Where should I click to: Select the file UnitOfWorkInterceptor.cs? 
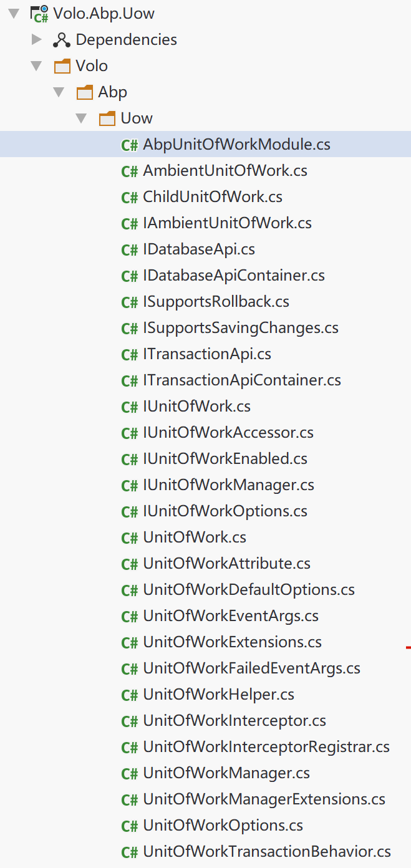(235, 721)
